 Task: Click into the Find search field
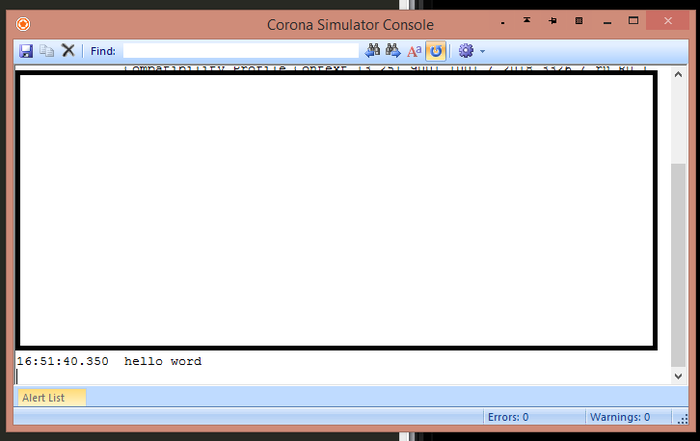coord(241,50)
